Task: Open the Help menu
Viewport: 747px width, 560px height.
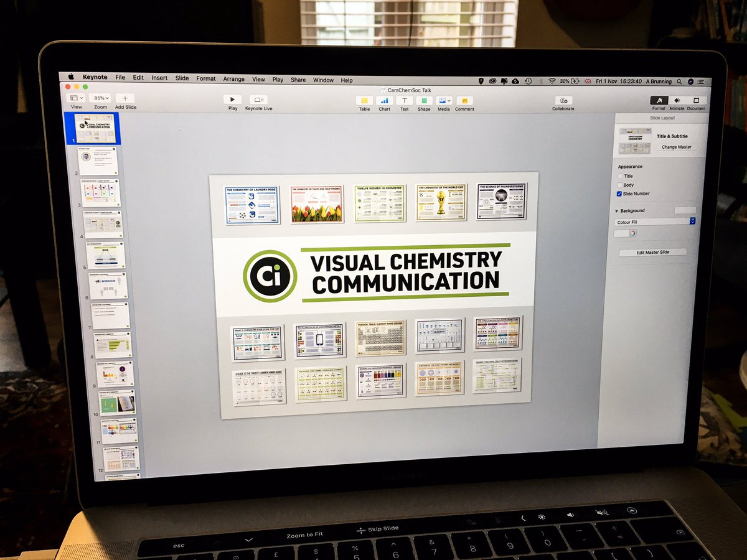Action: click(347, 80)
